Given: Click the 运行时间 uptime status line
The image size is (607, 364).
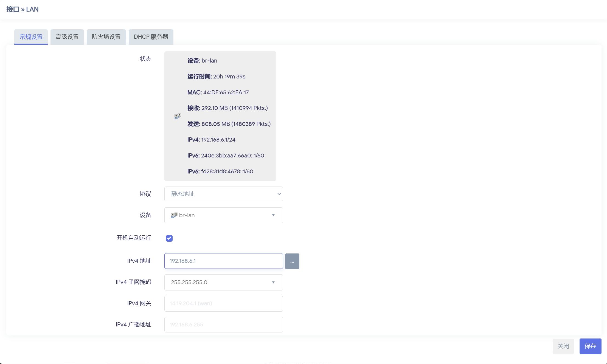Looking at the screenshot, I should click(x=216, y=77).
